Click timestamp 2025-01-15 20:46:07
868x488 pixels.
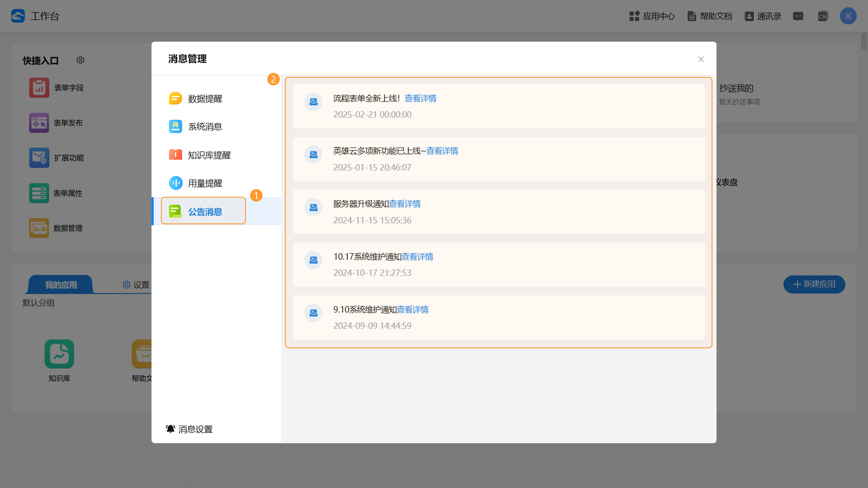(x=372, y=168)
